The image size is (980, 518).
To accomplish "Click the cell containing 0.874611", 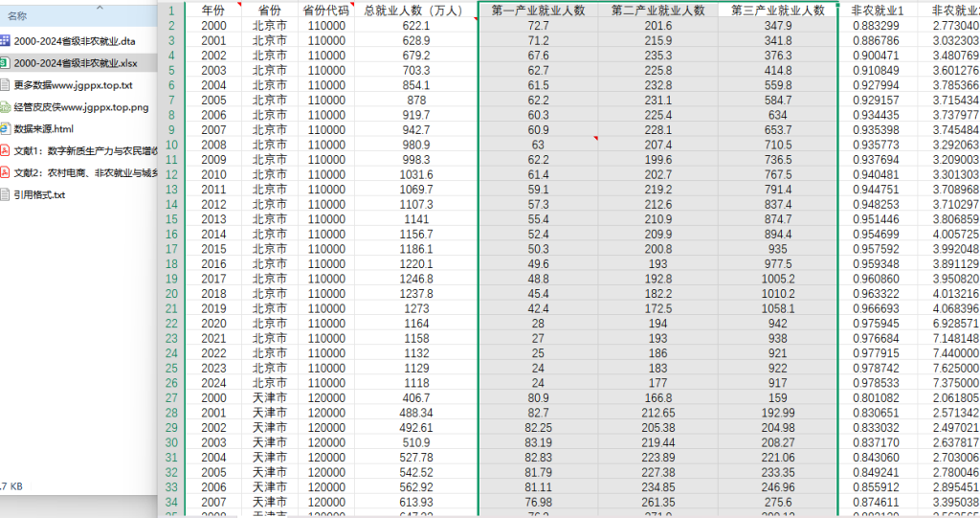I will (x=877, y=502).
